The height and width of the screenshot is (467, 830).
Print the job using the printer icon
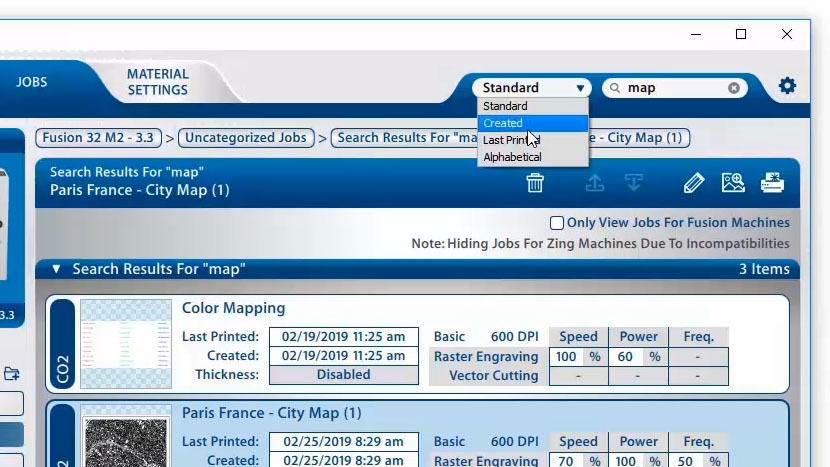click(772, 183)
